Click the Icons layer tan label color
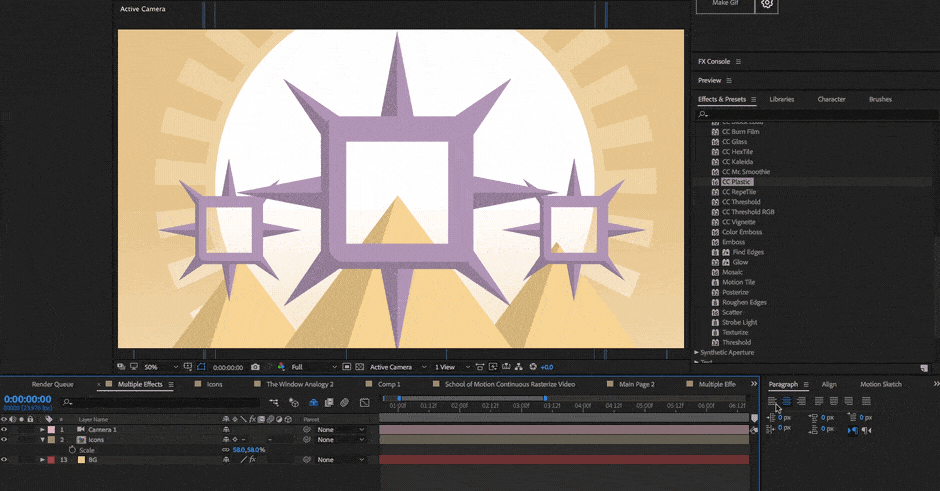This screenshot has height=491, width=940. [x=52, y=439]
